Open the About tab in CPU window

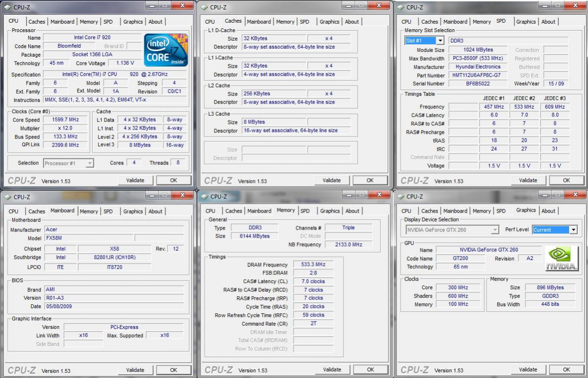click(x=156, y=22)
